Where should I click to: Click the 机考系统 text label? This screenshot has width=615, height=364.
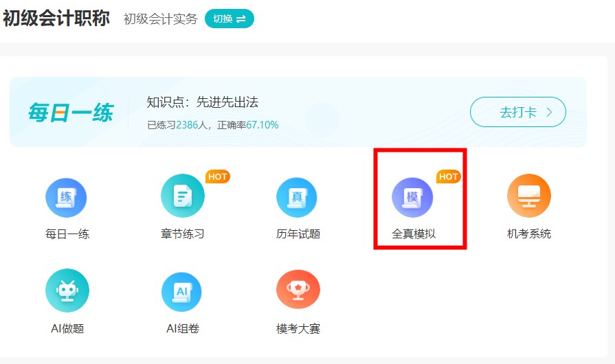528,234
